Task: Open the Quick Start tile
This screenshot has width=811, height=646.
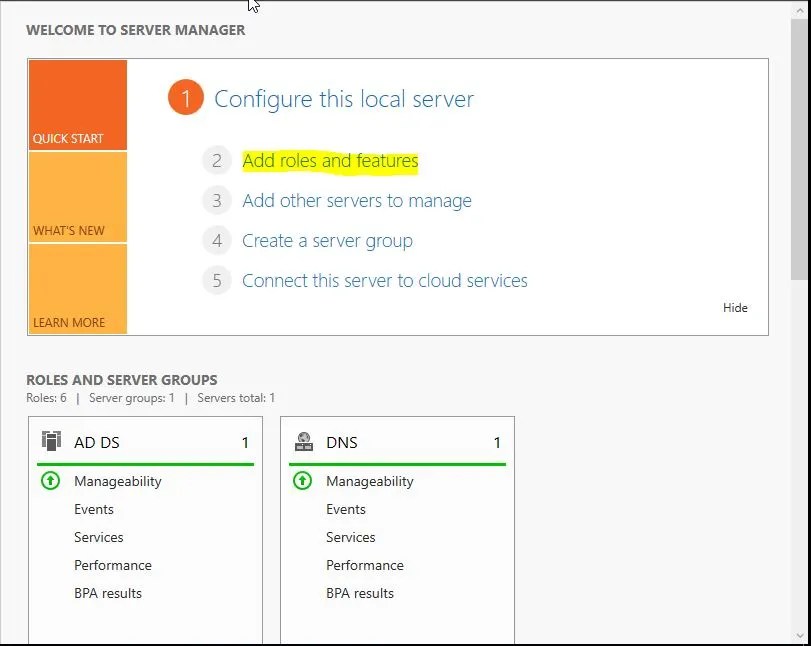Action: (x=78, y=105)
